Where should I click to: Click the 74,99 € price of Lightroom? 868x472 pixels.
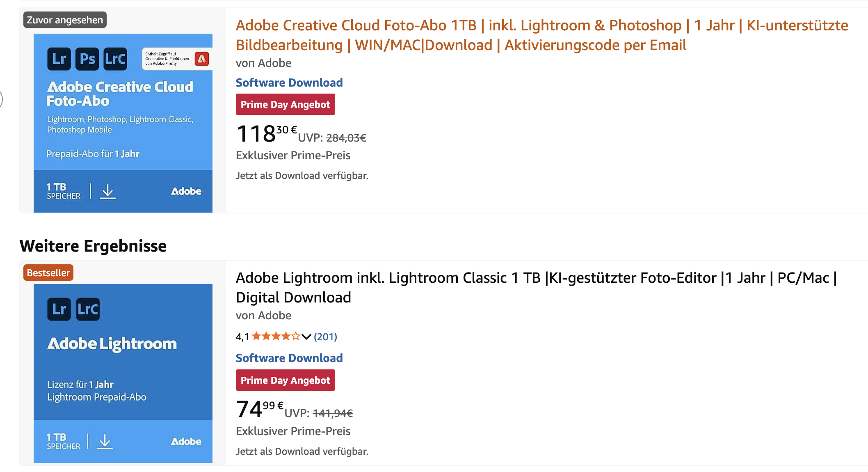point(260,409)
